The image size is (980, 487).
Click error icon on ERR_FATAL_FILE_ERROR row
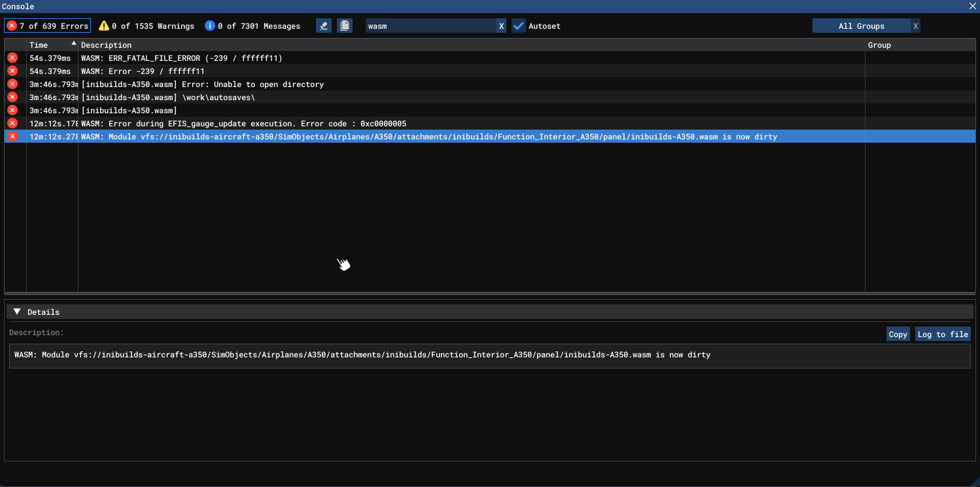point(12,58)
